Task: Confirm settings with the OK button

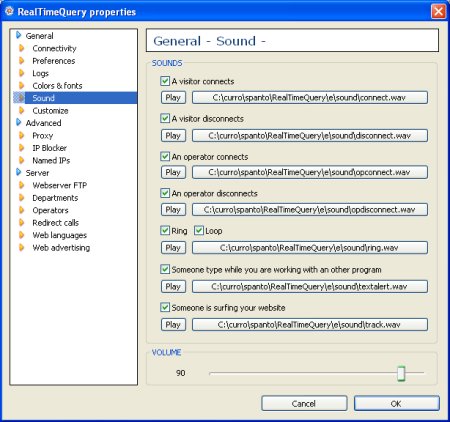Action: (396, 404)
